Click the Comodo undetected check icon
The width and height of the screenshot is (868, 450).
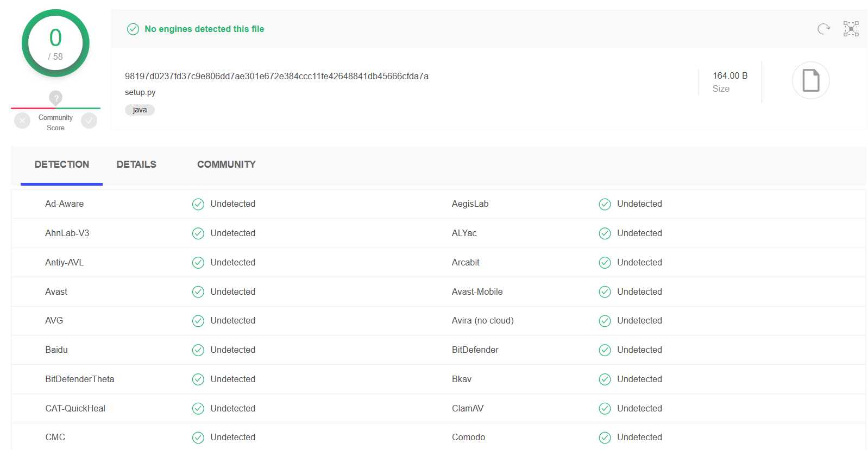pyautogui.click(x=605, y=438)
